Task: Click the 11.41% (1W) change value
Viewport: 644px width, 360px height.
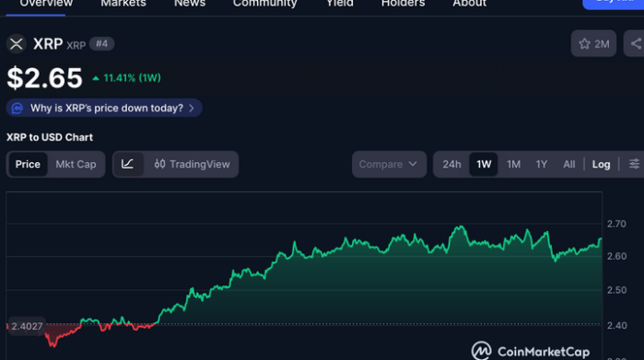Action: pos(126,78)
